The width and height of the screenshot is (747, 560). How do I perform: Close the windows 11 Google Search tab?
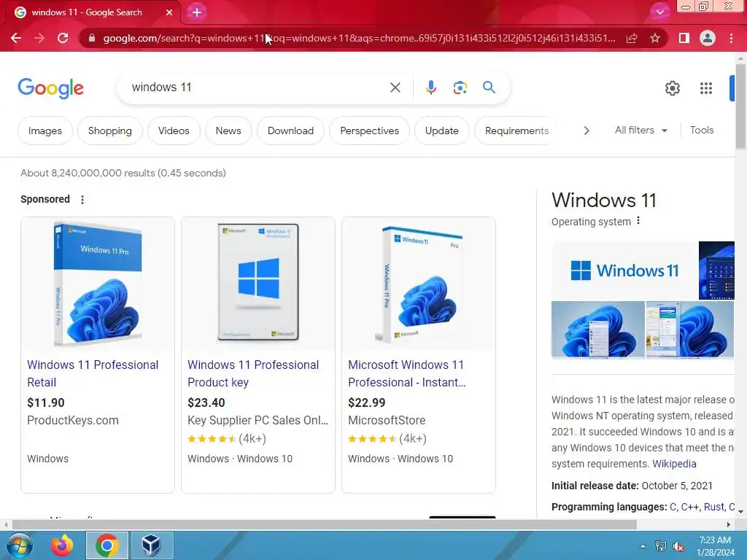[x=169, y=12]
